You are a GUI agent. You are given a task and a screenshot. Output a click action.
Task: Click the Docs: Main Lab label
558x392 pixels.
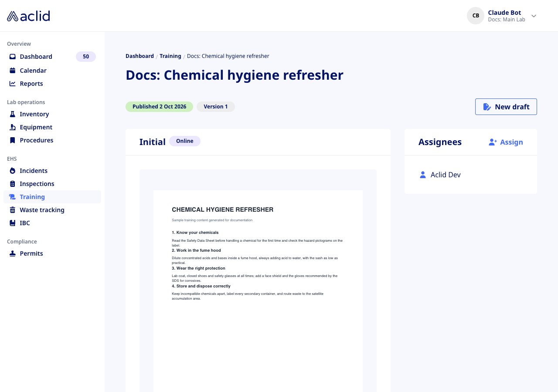(507, 20)
